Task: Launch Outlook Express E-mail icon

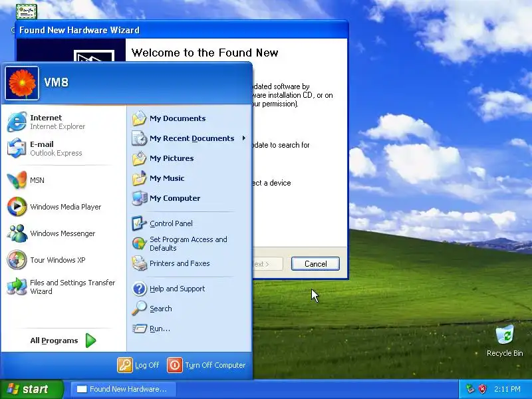Action: 17,148
